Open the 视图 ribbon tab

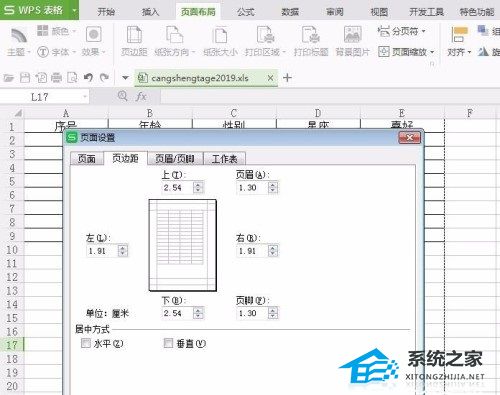379,12
